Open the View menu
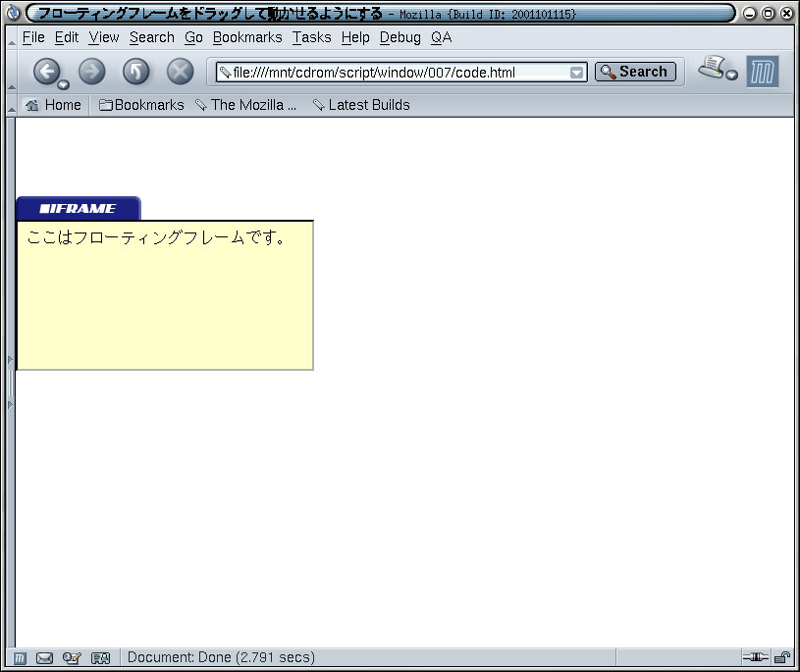 pos(104,37)
